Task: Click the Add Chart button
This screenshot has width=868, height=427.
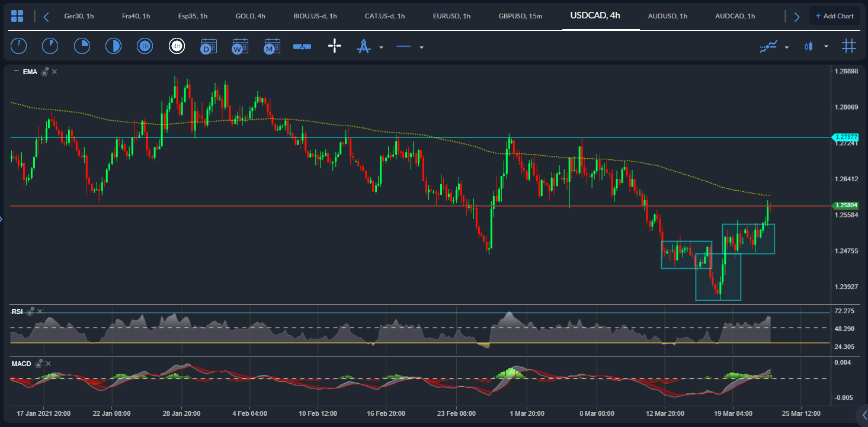Action: [834, 16]
